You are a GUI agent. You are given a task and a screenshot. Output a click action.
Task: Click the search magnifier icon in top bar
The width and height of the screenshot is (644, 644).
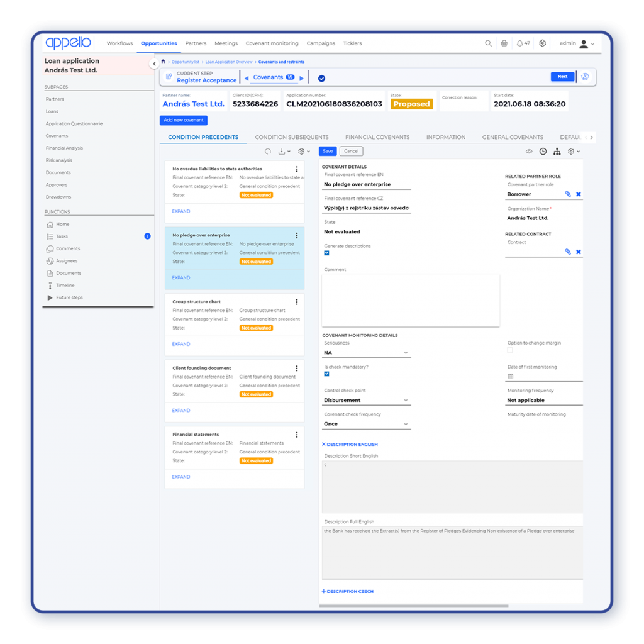(488, 43)
